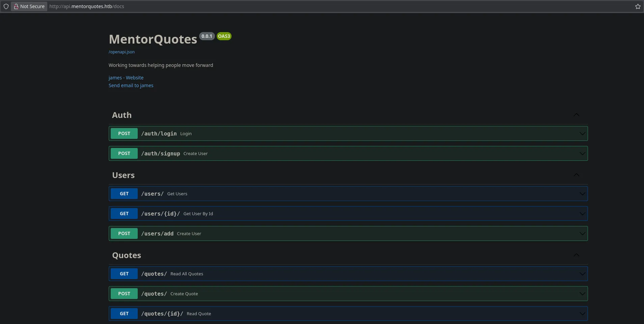
Task: Collapse the Quotes section
Action: click(576, 255)
